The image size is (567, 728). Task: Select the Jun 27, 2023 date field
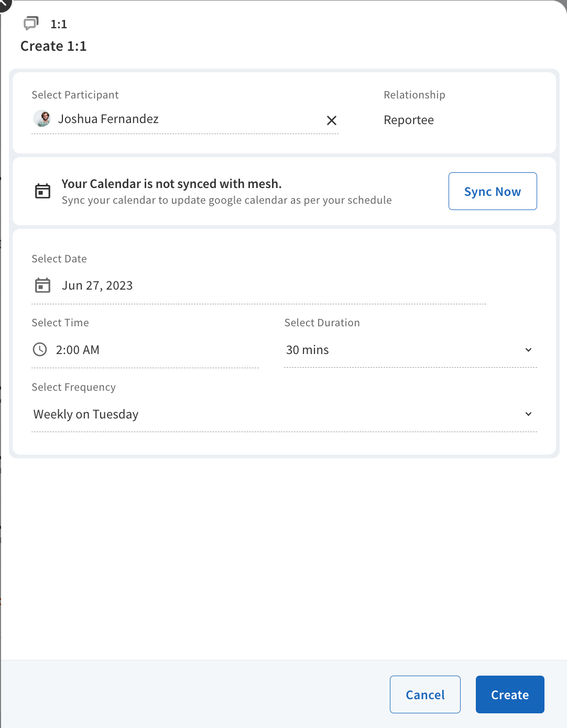click(x=259, y=285)
